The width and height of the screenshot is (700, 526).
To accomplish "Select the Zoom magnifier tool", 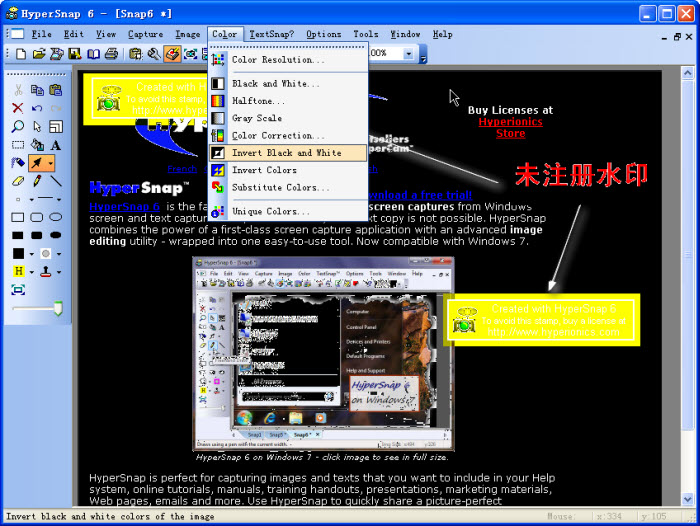I will [18, 126].
